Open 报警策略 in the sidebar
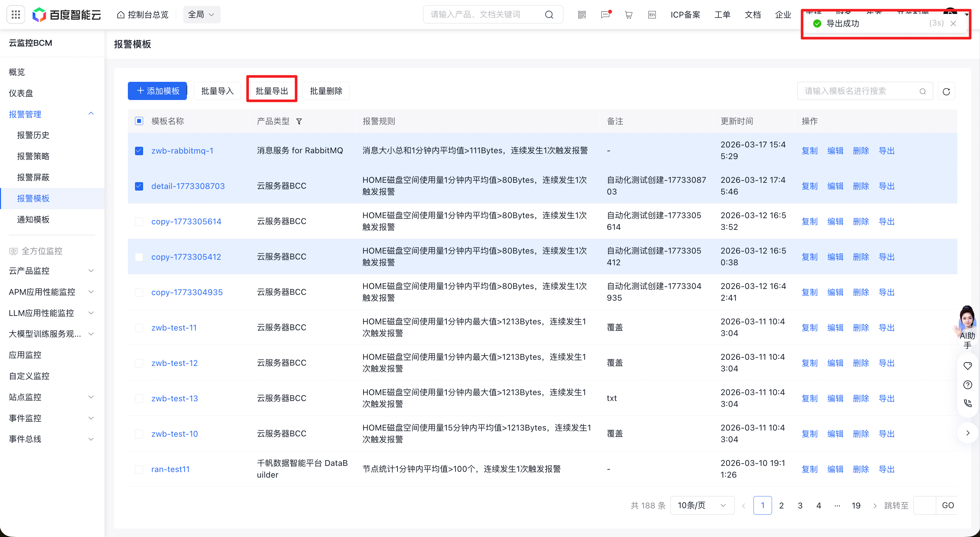Image resolution: width=980 pixels, height=537 pixels. pos(33,156)
